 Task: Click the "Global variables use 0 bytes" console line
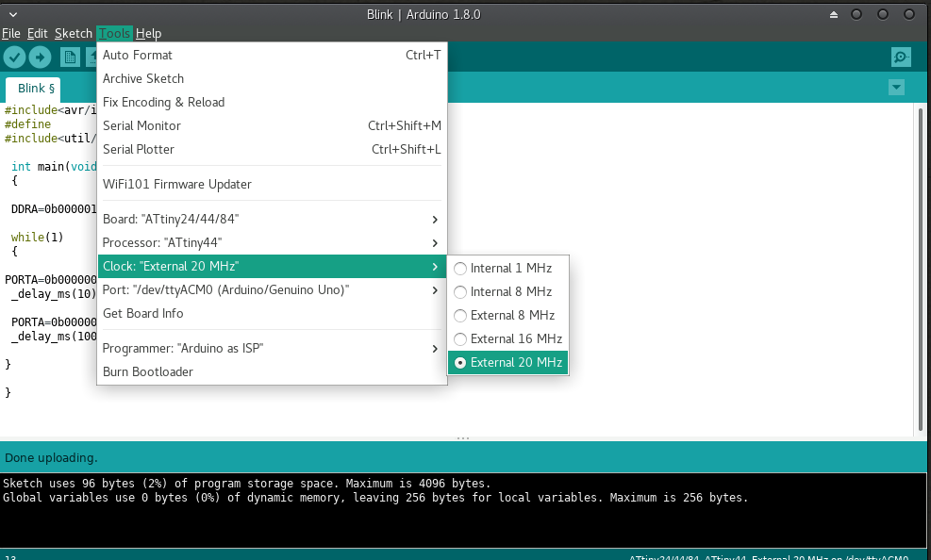tap(375, 498)
